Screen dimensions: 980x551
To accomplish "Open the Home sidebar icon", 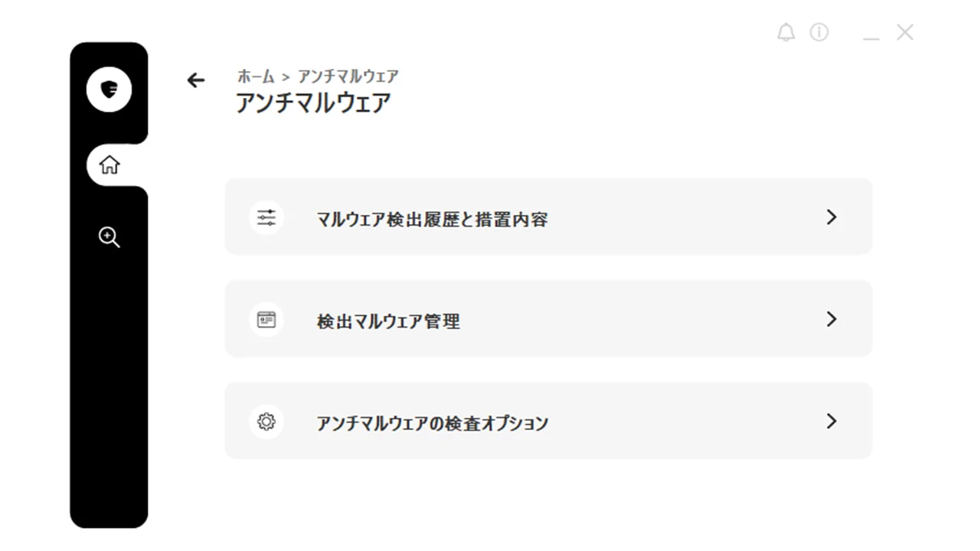I will pyautogui.click(x=109, y=165).
